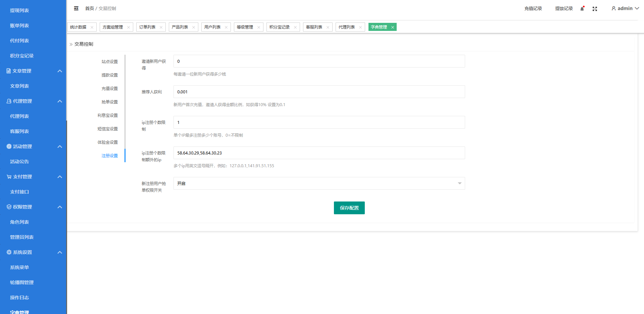
Task: Go to 首页 in the breadcrumb
Action: [89, 8]
